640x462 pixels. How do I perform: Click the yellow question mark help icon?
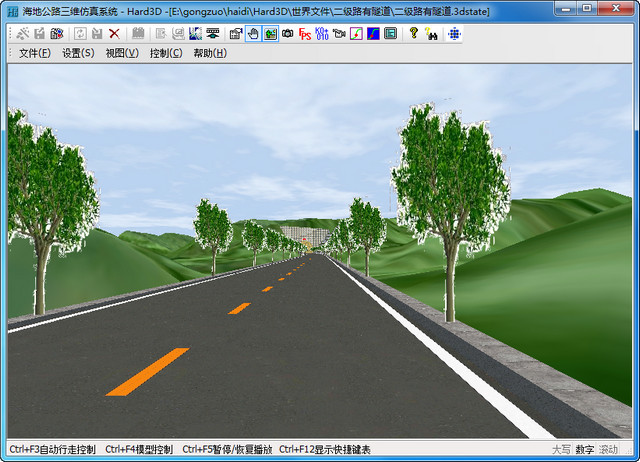(x=414, y=33)
